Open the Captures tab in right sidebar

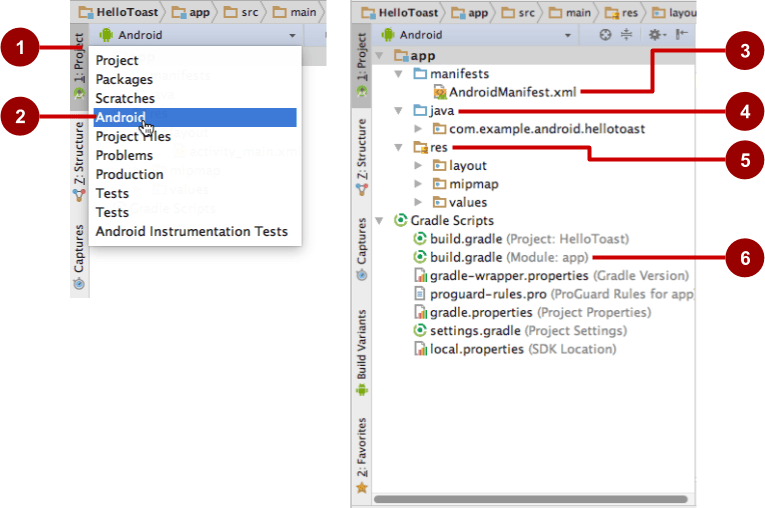coord(361,249)
